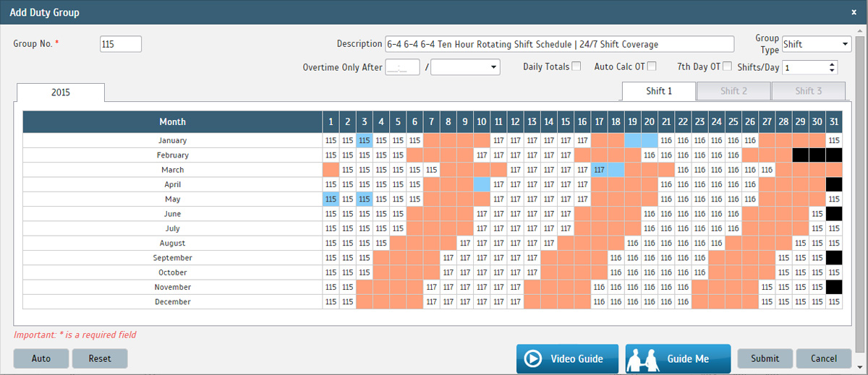Close the Add Duty Group dialog

pyautogui.click(x=854, y=12)
